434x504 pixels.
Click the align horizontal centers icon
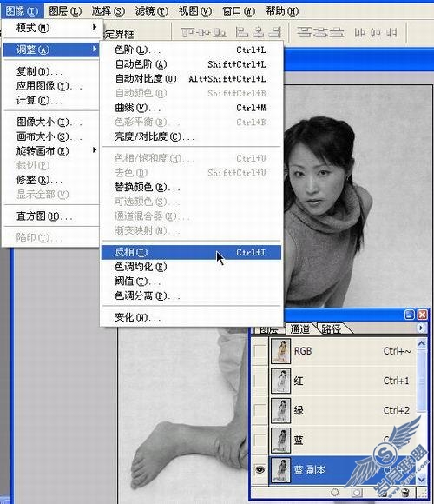(258, 32)
